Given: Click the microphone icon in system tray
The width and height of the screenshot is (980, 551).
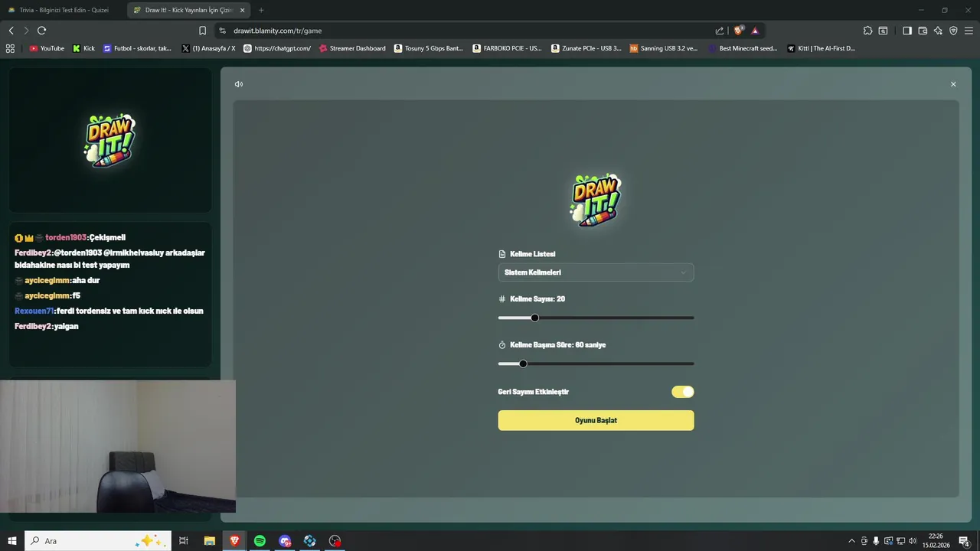Looking at the screenshot, I should pyautogui.click(x=876, y=541).
